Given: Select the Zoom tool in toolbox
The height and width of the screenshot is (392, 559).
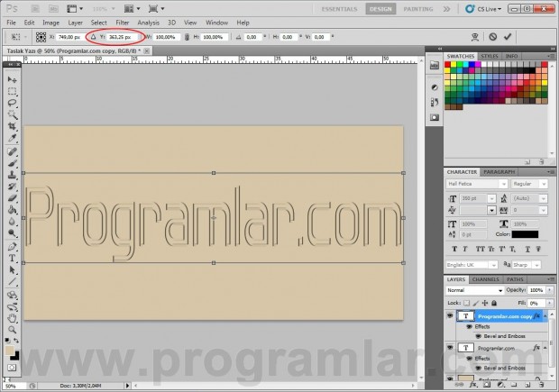Looking at the screenshot, I should [12, 330].
